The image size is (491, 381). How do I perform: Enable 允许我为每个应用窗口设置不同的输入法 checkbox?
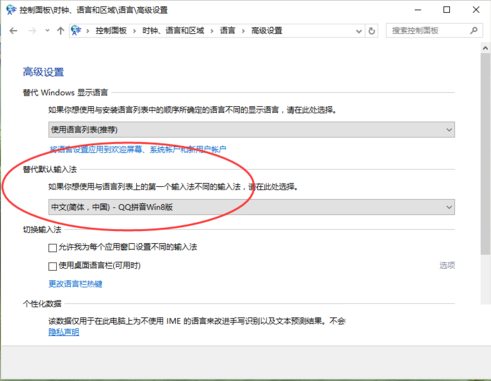tap(52, 248)
